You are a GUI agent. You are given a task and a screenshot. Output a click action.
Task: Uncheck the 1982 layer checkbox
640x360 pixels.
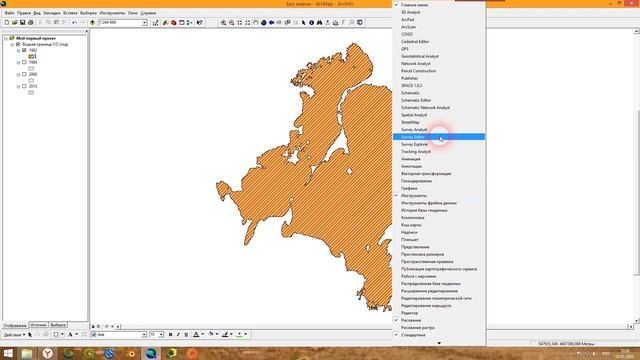[24, 50]
